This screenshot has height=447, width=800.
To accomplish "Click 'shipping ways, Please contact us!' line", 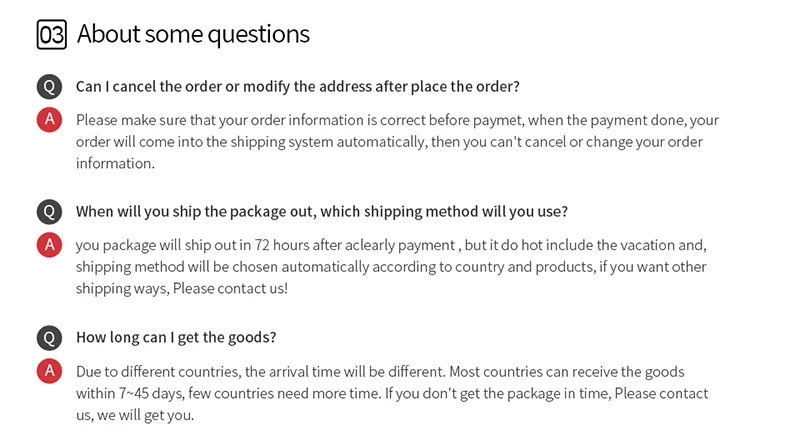I will point(181,288).
